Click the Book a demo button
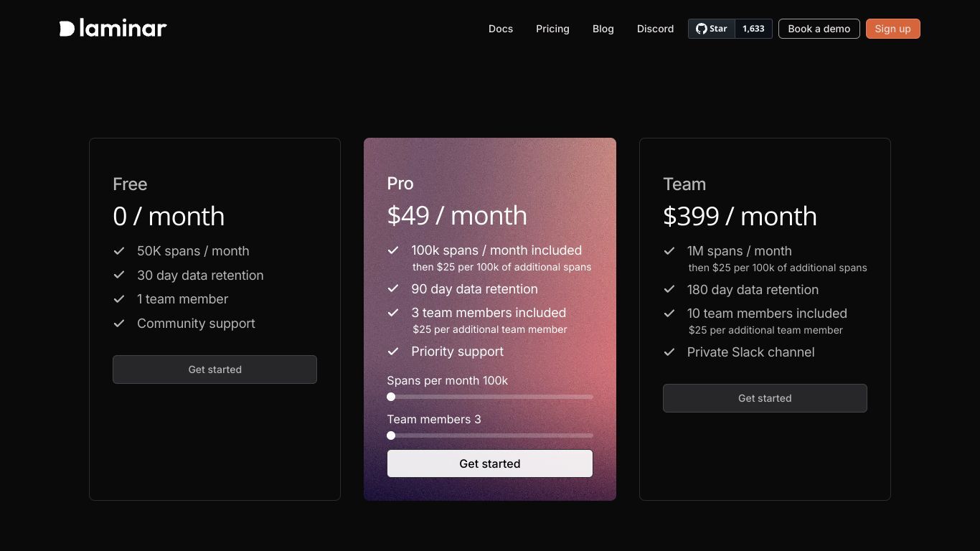980x551 pixels. 819,29
